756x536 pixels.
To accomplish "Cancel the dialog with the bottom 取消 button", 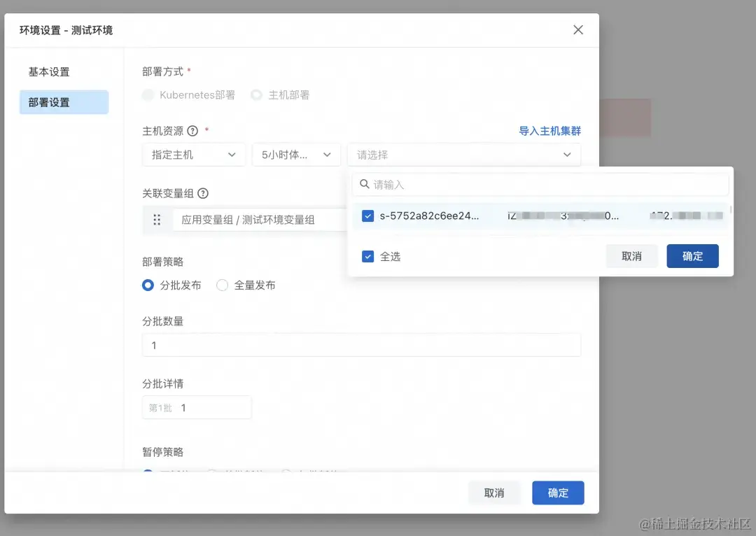I will click(494, 493).
